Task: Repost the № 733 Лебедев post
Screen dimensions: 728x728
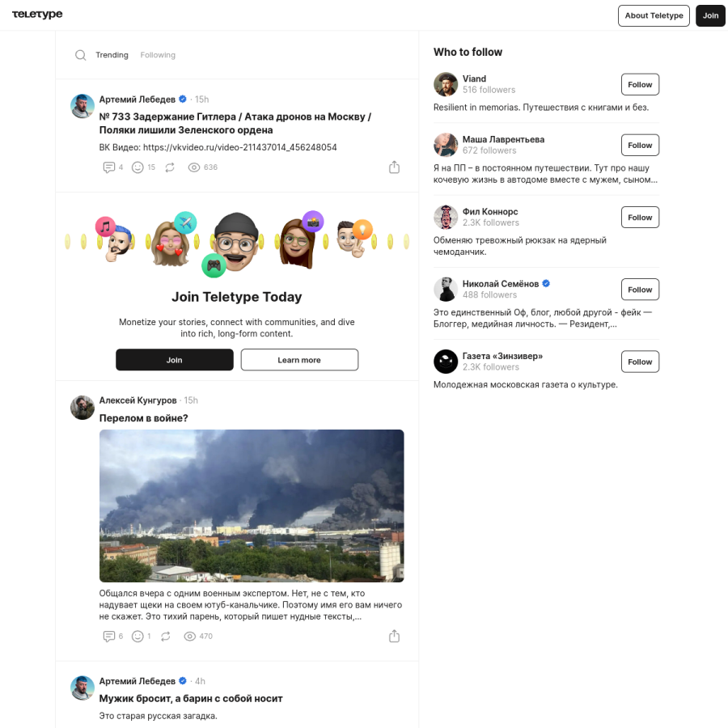Action: 170,167
